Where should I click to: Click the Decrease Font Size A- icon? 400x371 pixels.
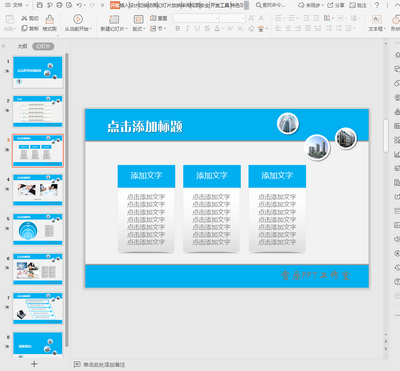(261, 18)
